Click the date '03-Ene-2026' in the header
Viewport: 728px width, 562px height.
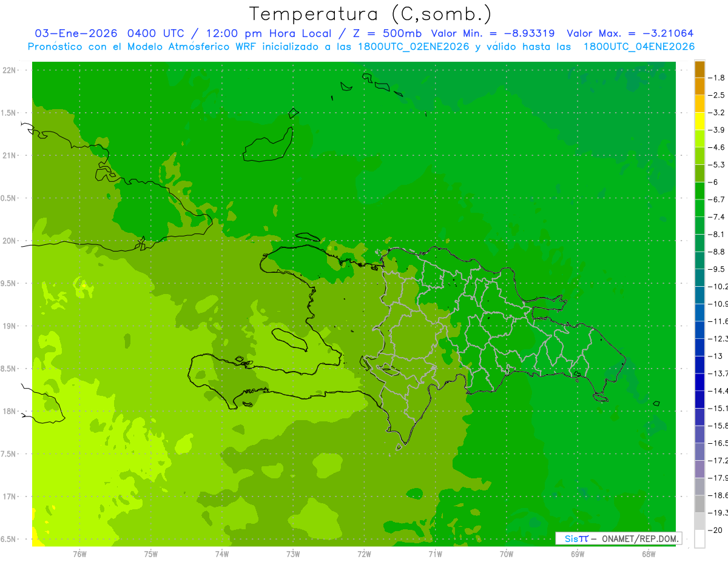coord(76,33)
